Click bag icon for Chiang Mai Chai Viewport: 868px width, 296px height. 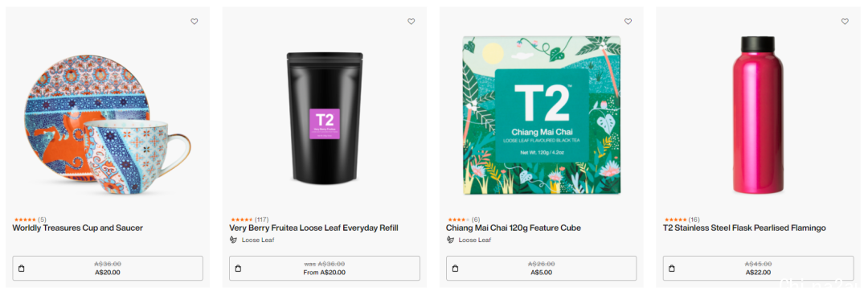pyautogui.click(x=455, y=269)
